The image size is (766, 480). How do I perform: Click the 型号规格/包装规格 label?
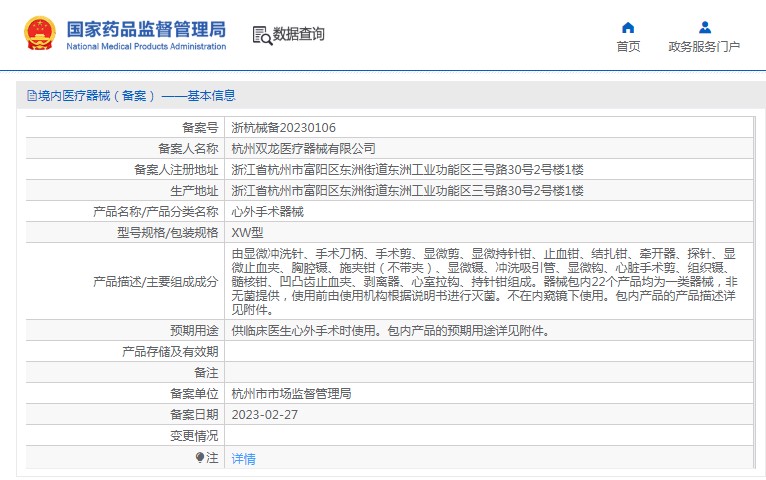[x=167, y=232]
